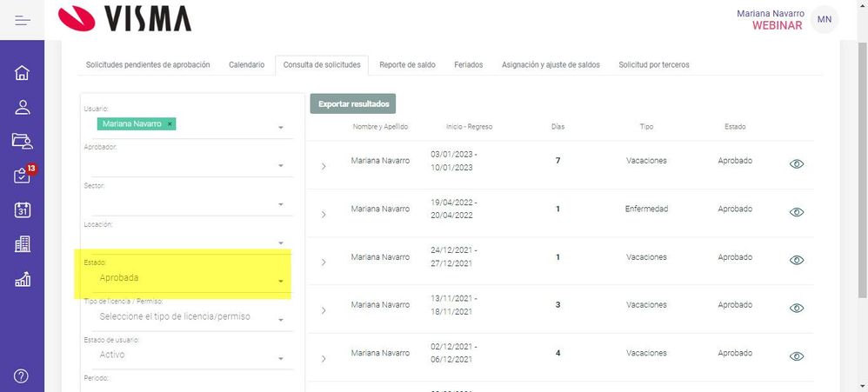Switch to Solicitudes pendientes de aprobación tab
The image size is (868, 392).
[148, 64]
